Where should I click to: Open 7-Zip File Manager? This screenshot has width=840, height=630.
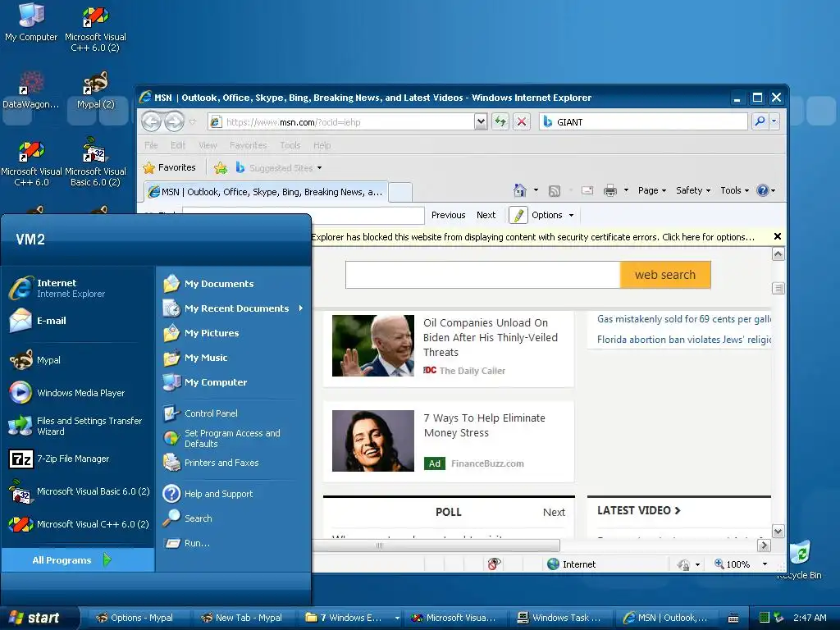tap(78, 459)
